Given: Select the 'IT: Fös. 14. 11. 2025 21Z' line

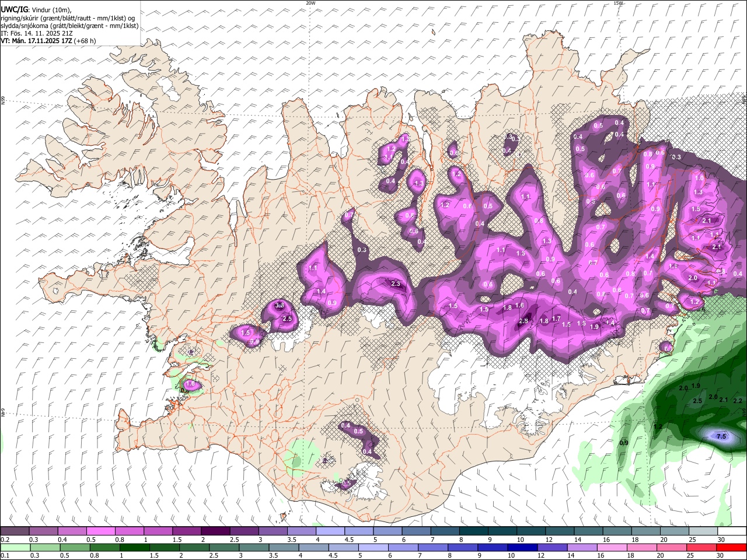Looking at the screenshot, I should [37, 33].
